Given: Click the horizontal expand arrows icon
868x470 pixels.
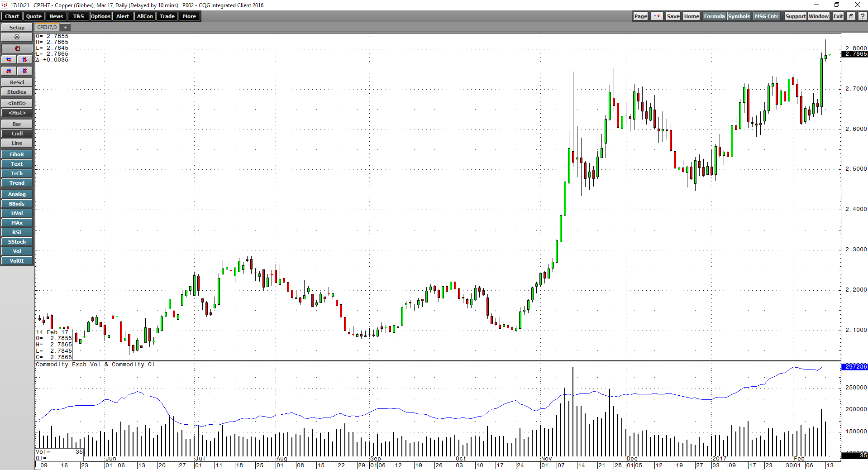Looking at the screenshot, I should 9,60.
